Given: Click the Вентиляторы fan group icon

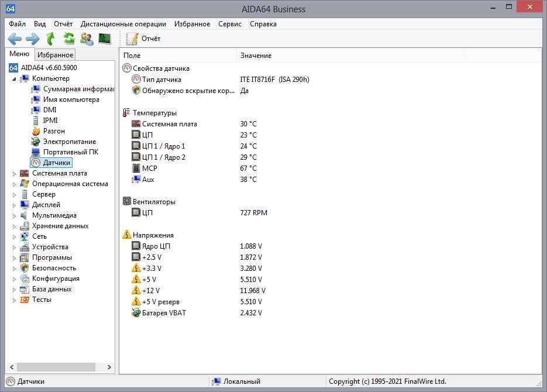Looking at the screenshot, I should pyautogui.click(x=126, y=201).
